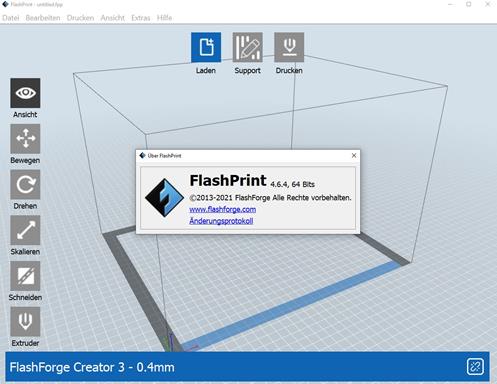Close the Über FlashPrint dialog
This screenshot has height=384, width=497.
[354, 155]
